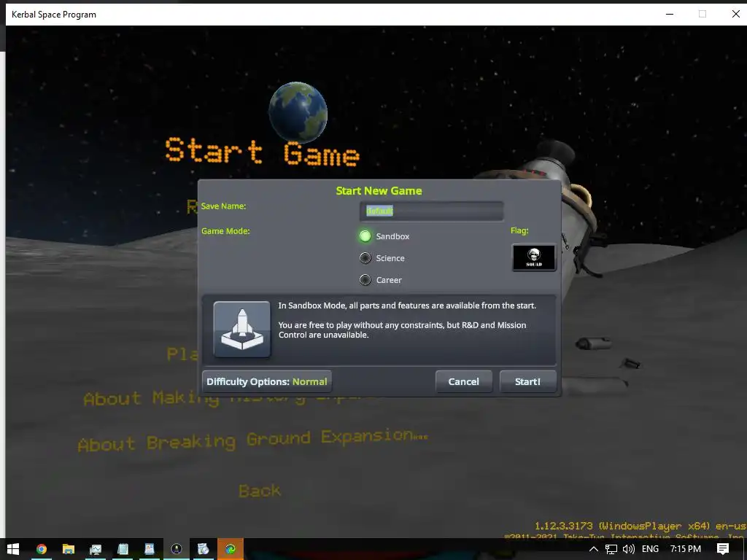Select the Sandbox game mode radio button
The image size is (747, 560).
[365, 236]
